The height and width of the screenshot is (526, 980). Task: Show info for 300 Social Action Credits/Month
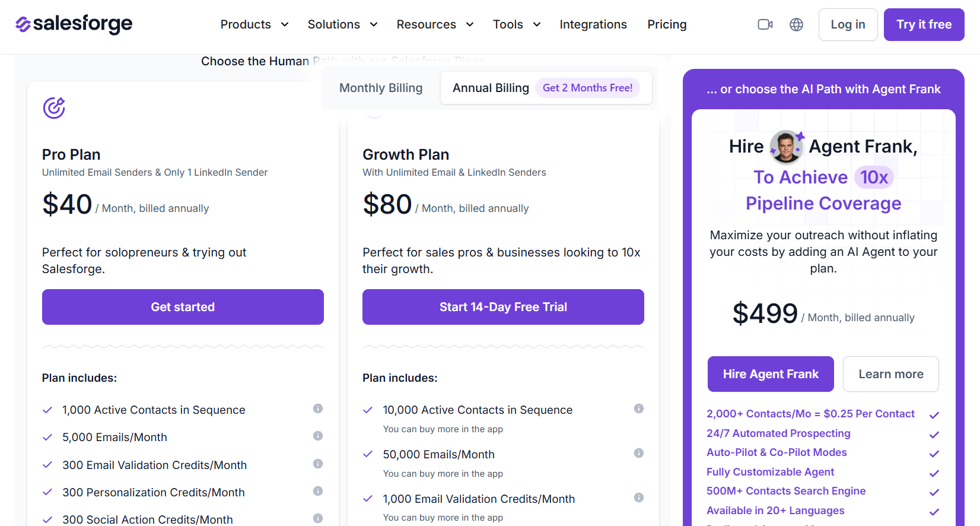(318, 518)
